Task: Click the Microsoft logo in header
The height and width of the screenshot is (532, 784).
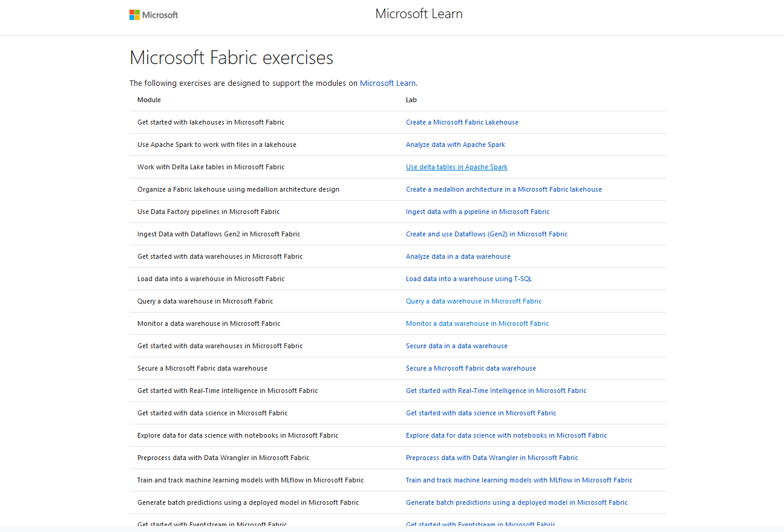Action: [x=154, y=15]
